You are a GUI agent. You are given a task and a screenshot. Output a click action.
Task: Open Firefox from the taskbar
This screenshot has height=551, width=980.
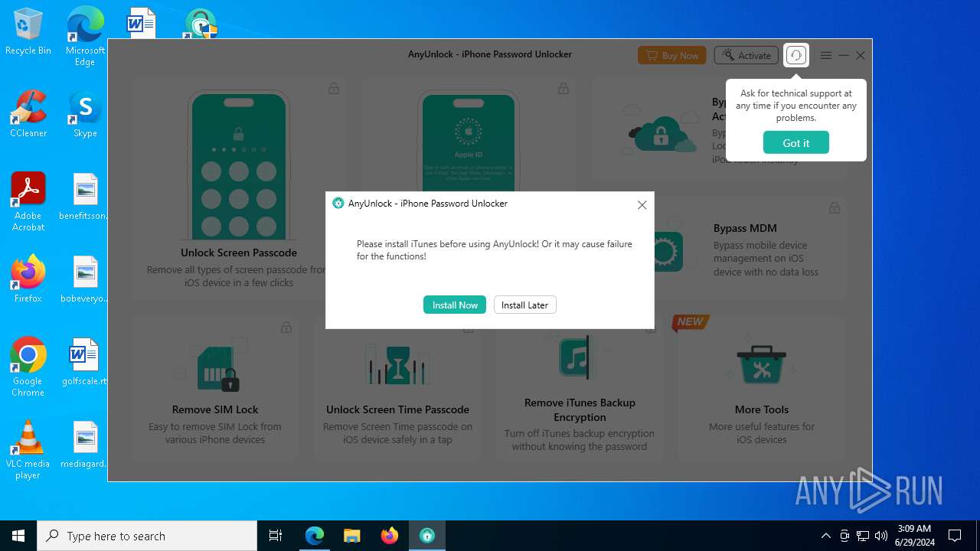389,536
